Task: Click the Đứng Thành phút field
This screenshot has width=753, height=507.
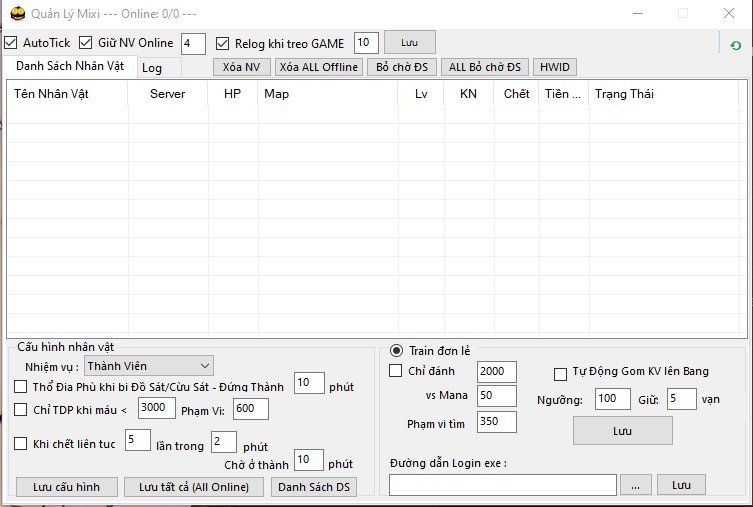Action: click(x=309, y=383)
